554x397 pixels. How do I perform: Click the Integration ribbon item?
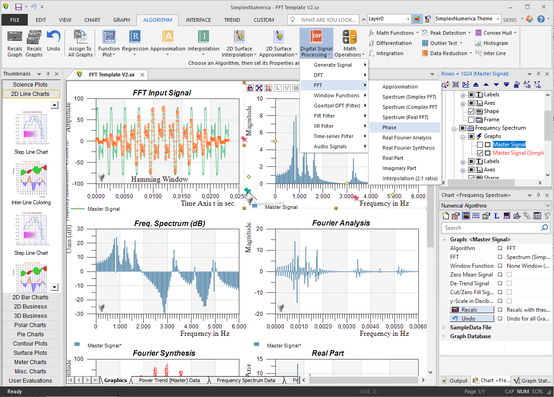(386, 53)
